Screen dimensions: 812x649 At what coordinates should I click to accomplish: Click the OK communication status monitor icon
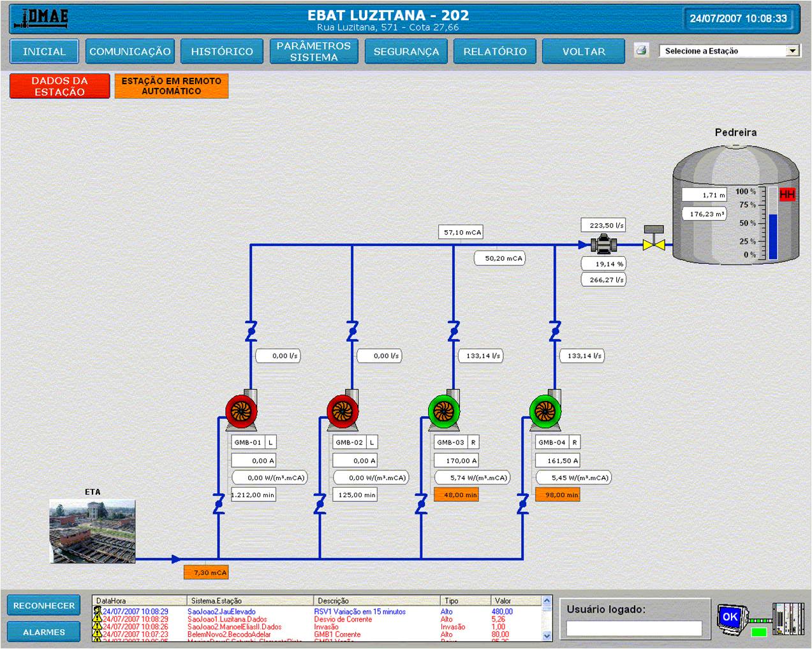click(x=730, y=617)
